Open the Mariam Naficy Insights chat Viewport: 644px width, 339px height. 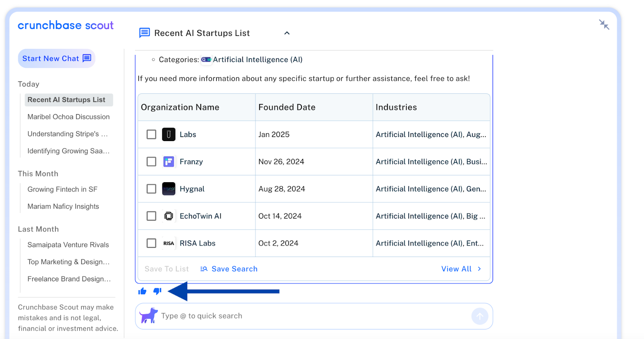[63, 206]
